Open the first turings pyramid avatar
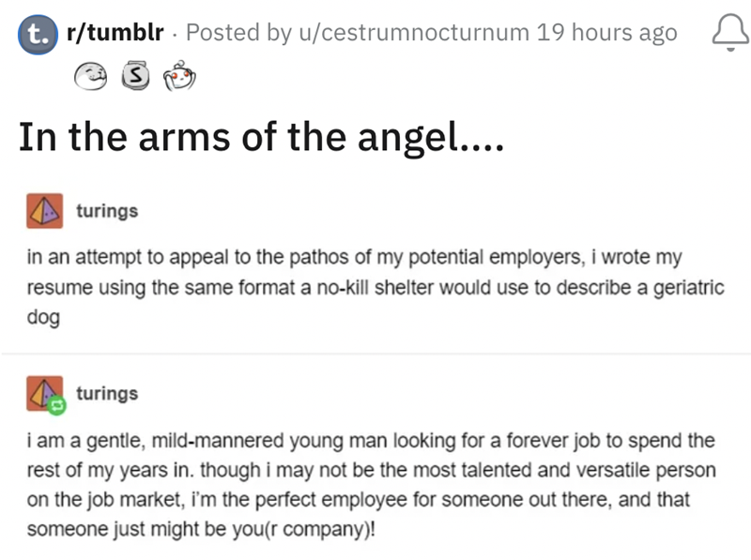Viewport: 751px width, 560px height. pos(43,212)
